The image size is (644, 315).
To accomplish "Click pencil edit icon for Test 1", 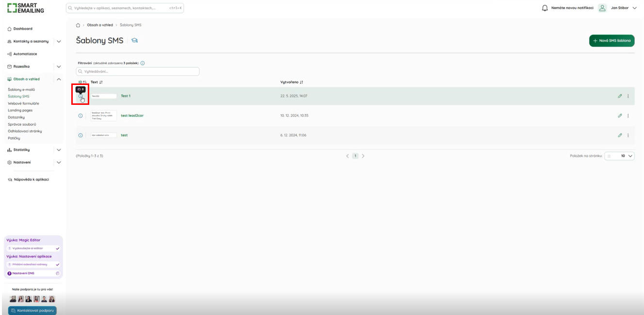I will click(x=620, y=96).
